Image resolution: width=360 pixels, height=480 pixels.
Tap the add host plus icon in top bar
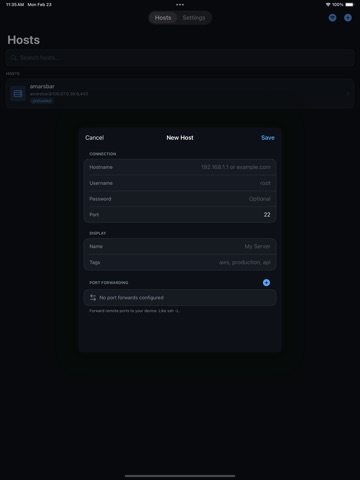coord(348,18)
